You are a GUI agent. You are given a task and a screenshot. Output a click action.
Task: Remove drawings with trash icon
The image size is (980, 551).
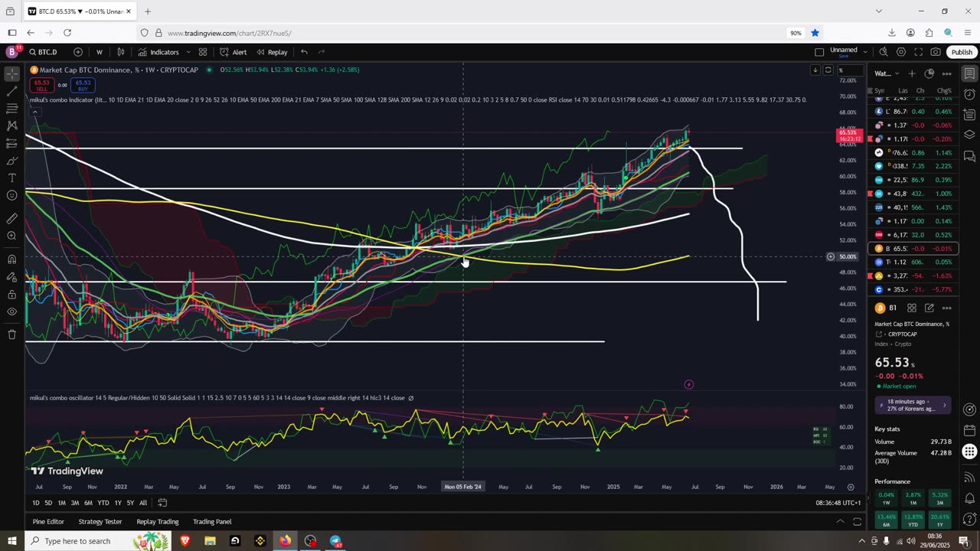pos(11,334)
